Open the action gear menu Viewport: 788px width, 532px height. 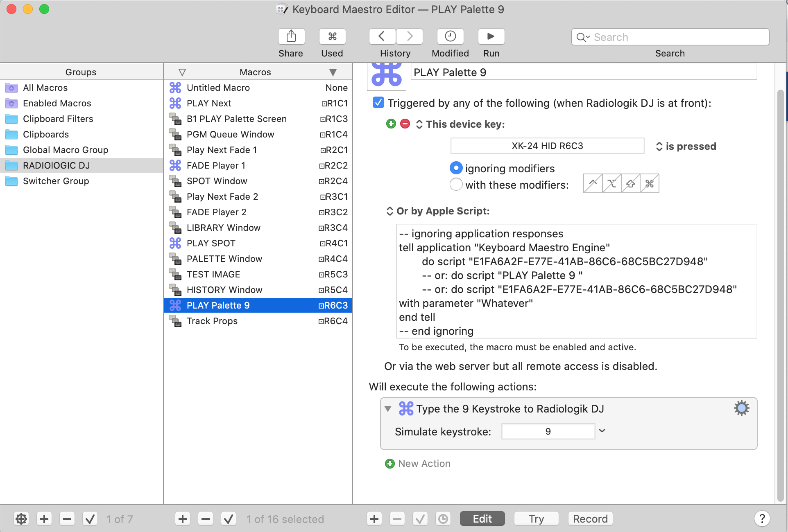click(741, 408)
